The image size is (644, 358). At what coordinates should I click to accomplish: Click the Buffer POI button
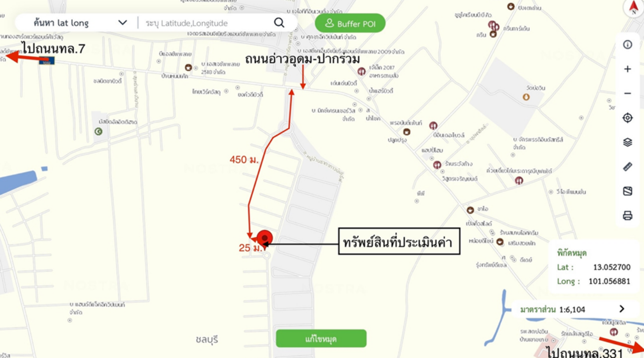click(x=350, y=23)
